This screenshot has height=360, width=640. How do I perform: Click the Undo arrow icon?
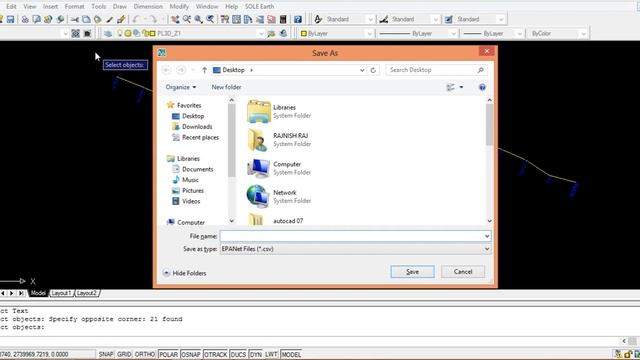coord(136,19)
